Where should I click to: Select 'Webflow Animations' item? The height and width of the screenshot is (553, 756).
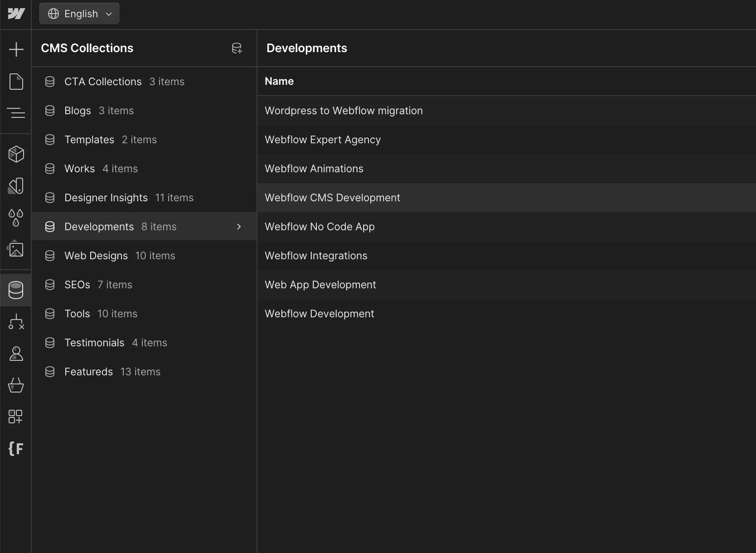pos(507,169)
